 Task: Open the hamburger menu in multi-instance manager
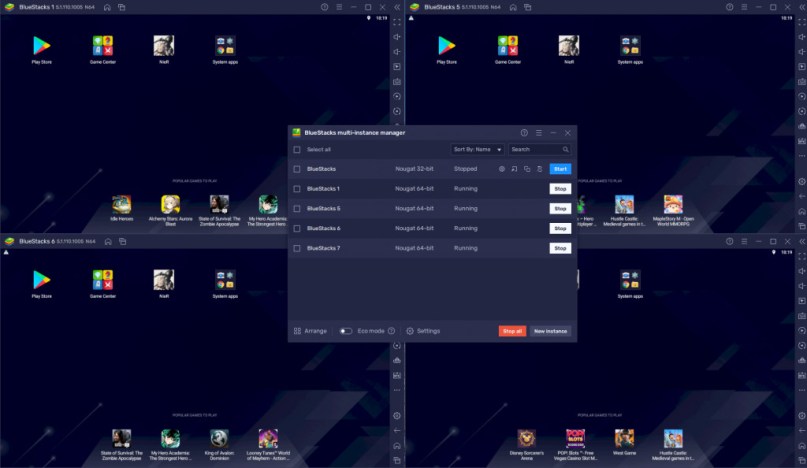click(539, 133)
